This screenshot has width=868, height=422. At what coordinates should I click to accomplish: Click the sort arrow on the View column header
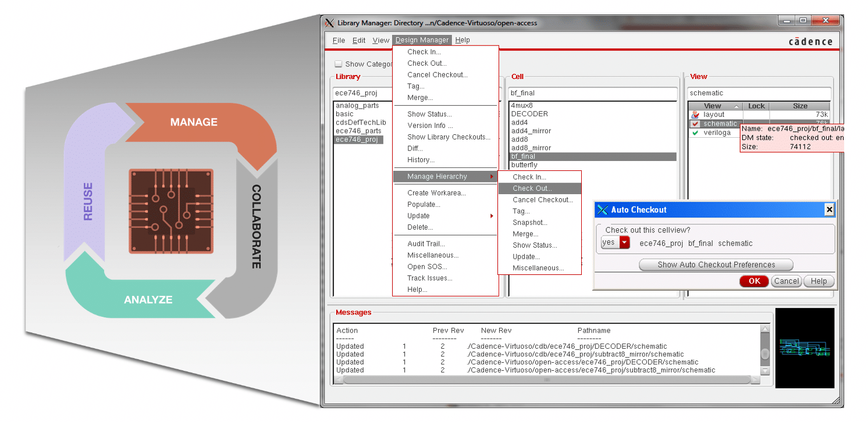pos(737,106)
